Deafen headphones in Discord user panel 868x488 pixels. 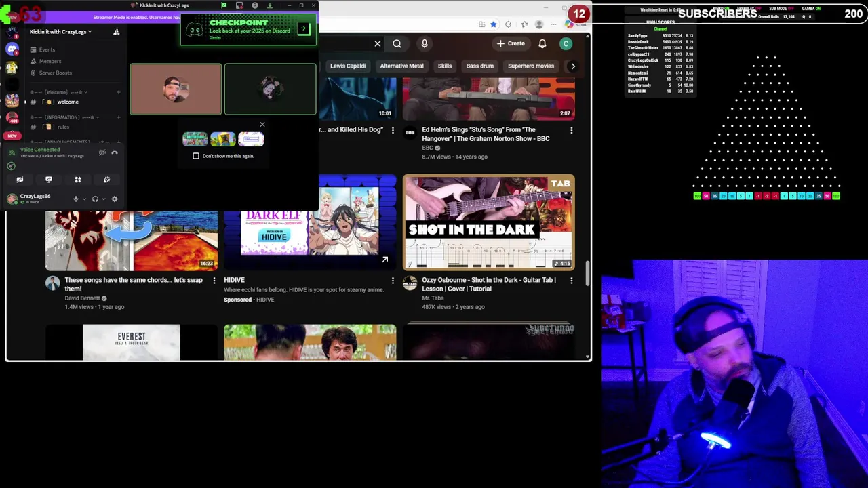tap(95, 199)
